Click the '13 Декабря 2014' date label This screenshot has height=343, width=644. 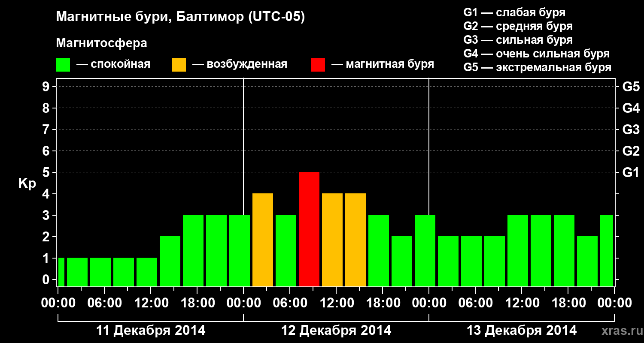click(x=522, y=331)
